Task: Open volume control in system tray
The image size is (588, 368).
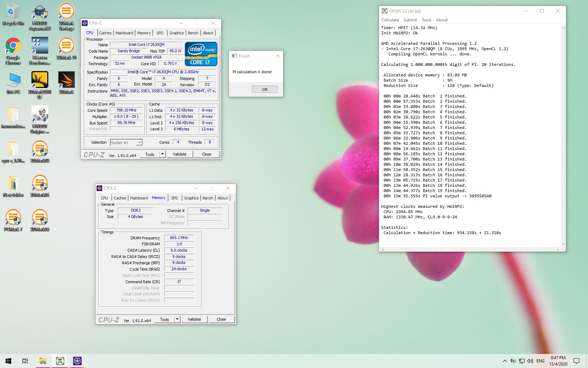Action: pos(530,361)
